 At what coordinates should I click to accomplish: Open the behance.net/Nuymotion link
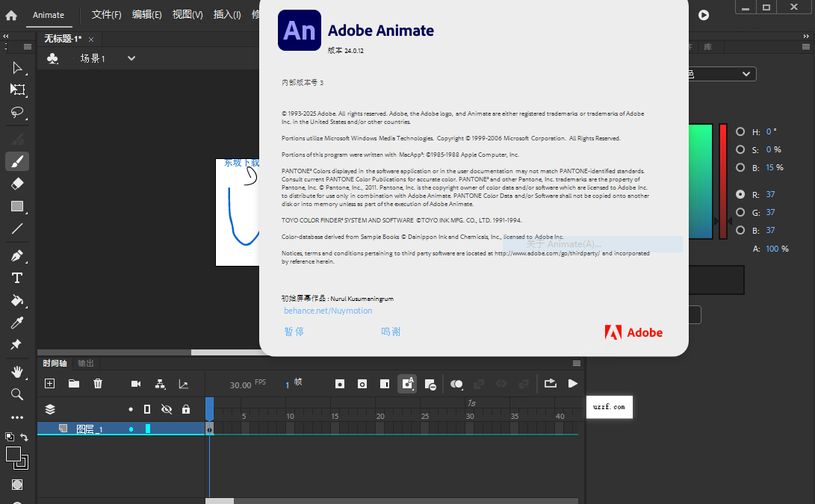click(x=328, y=311)
